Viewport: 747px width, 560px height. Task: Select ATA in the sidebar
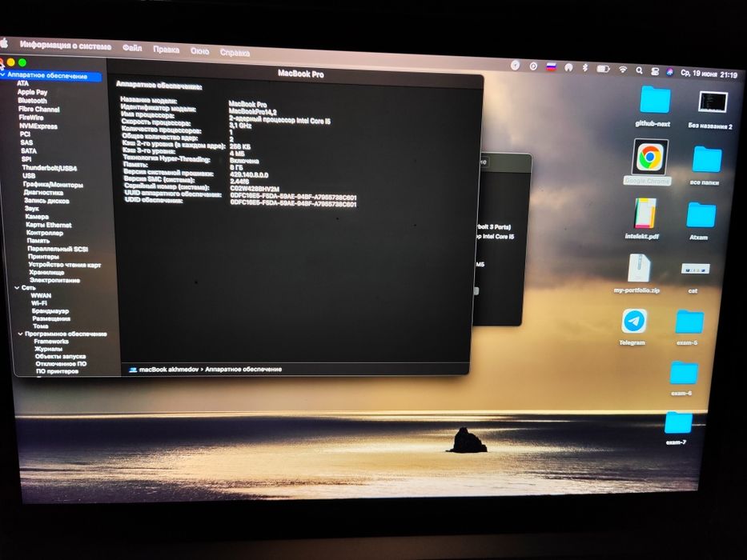pyautogui.click(x=22, y=83)
